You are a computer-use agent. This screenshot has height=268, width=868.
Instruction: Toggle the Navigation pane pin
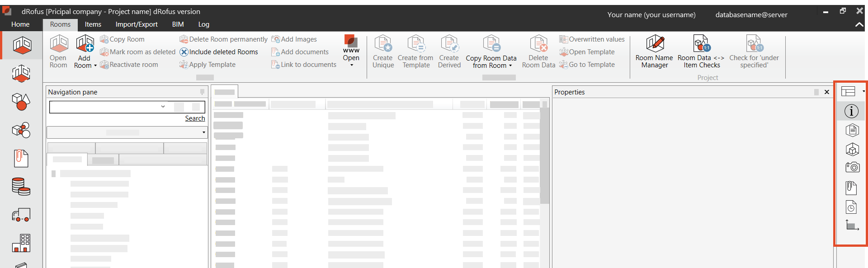202,92
